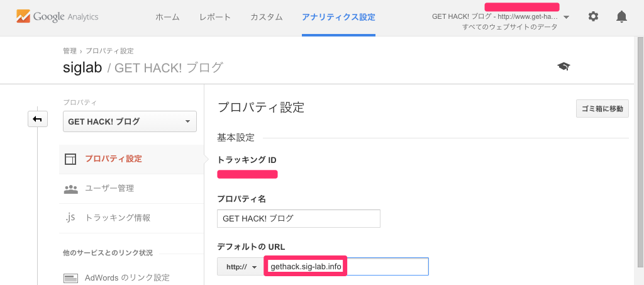Viewport: 644px width, 285px height.
Task: Click the ゴミ箱に移動 button
Action: 602,109
